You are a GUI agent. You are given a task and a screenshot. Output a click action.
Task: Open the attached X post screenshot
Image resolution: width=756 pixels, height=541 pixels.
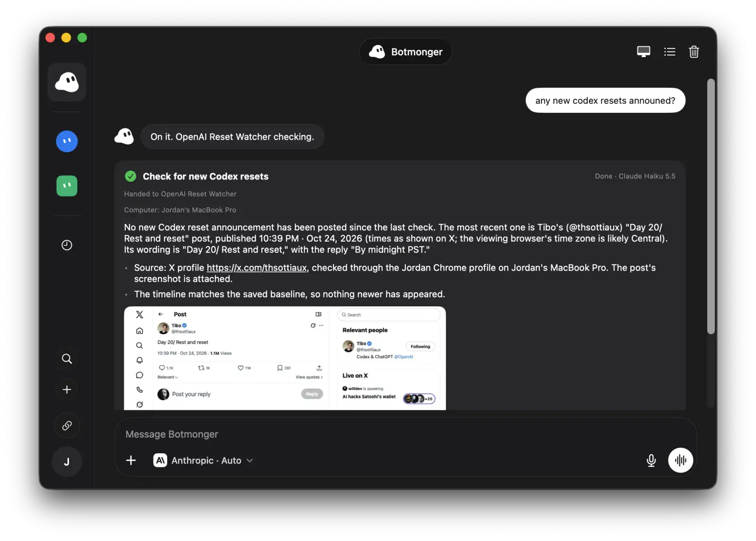[x=285, y=358]
